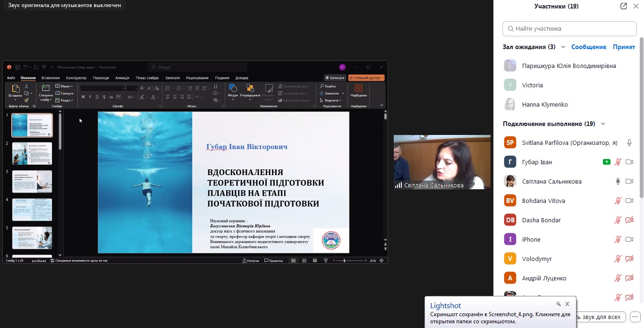Toggle Dasha Bondar's camera icon

(x=629, y=220)
